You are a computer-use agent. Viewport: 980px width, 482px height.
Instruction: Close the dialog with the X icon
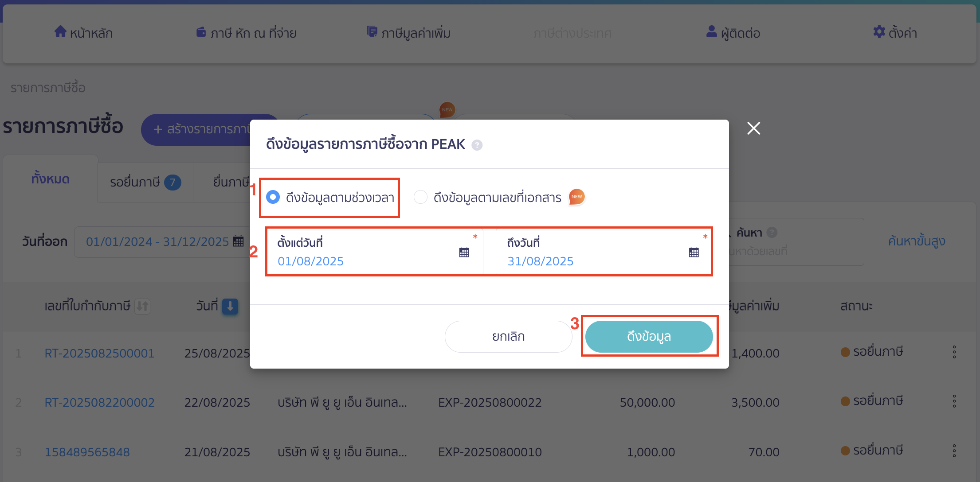[x=753, y=128]
